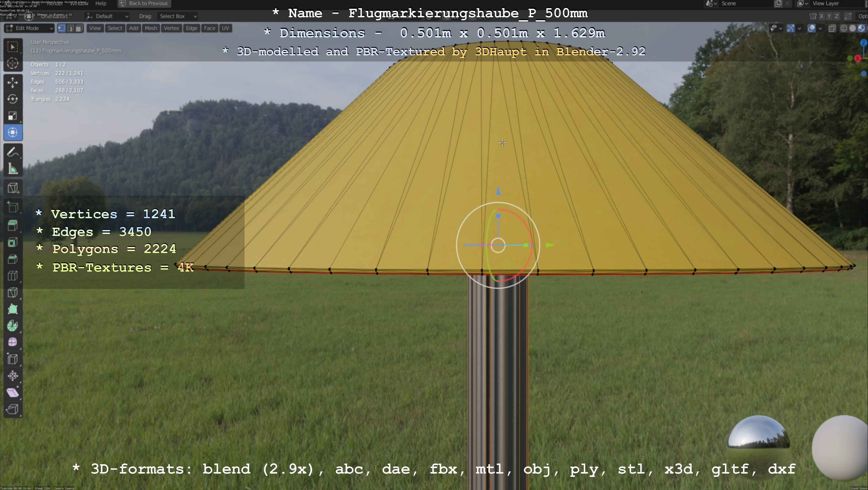Switch to face select mode
This screenshot has height=490, width=868.
pyautogui.click(x=79, y=28)
